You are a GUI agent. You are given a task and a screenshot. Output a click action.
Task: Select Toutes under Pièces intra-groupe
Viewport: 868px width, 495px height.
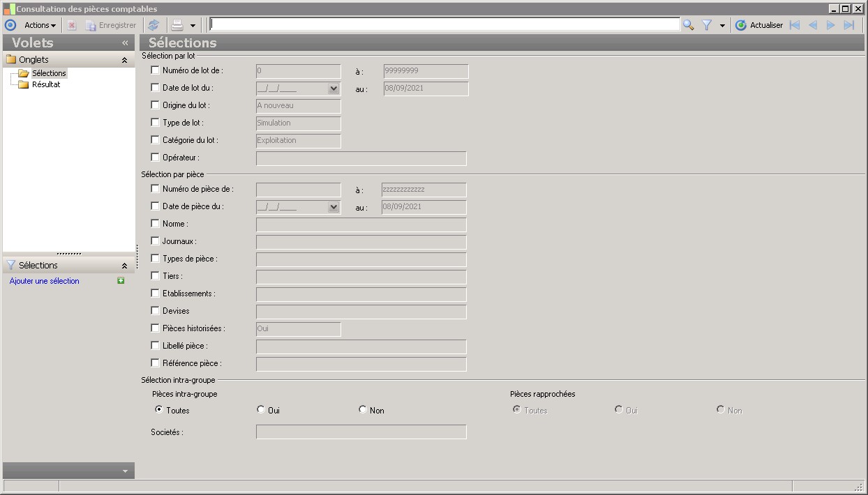tap(158, 409)
